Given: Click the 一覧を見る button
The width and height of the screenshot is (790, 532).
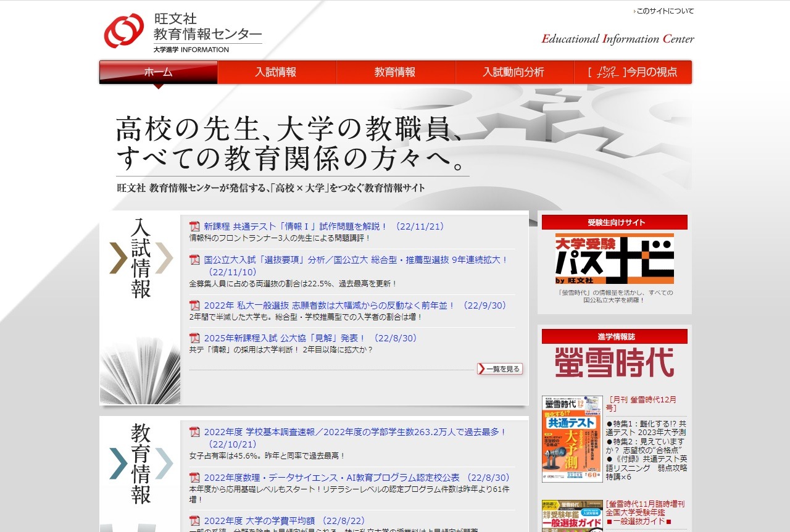Looking at the screenshot, I should (x=500, y=369).
